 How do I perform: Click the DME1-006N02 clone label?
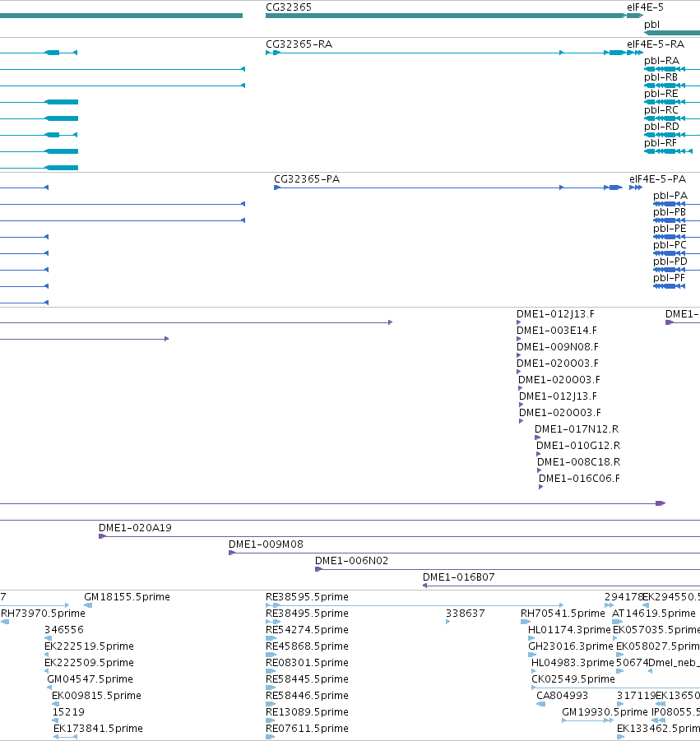351,561
